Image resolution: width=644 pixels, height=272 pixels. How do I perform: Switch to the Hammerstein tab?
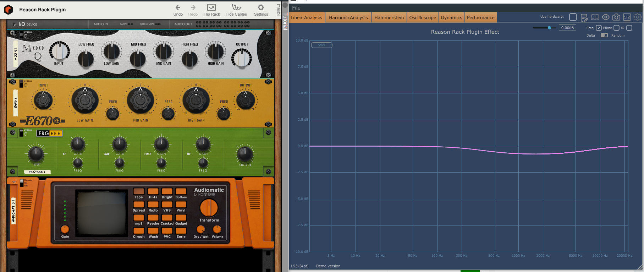389,17
